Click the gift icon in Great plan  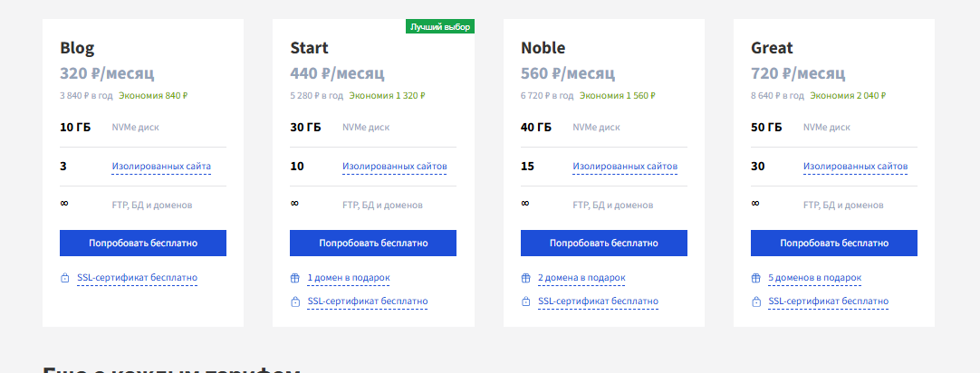click(755, 278)
